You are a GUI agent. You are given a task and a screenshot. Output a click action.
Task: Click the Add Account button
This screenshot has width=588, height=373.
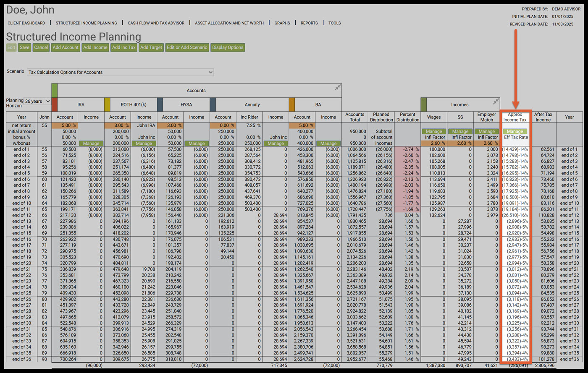(66, 47)
